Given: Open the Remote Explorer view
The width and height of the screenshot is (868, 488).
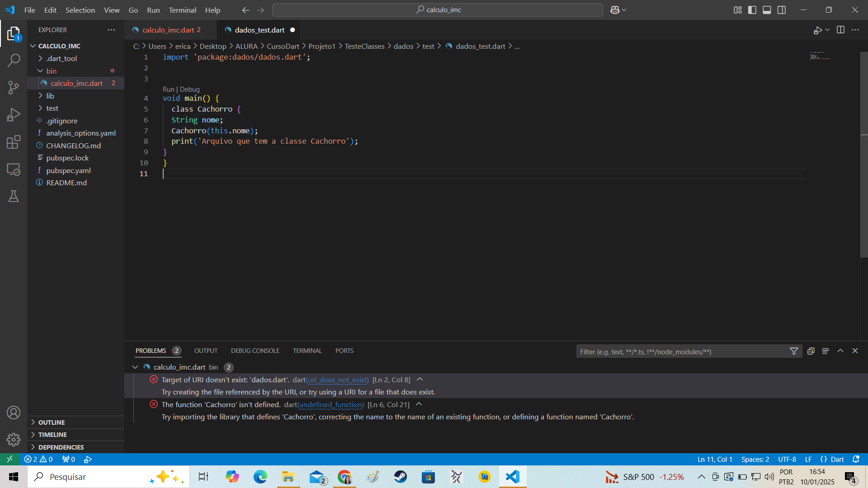Looking at the screenshot, I should coord(14,169).
